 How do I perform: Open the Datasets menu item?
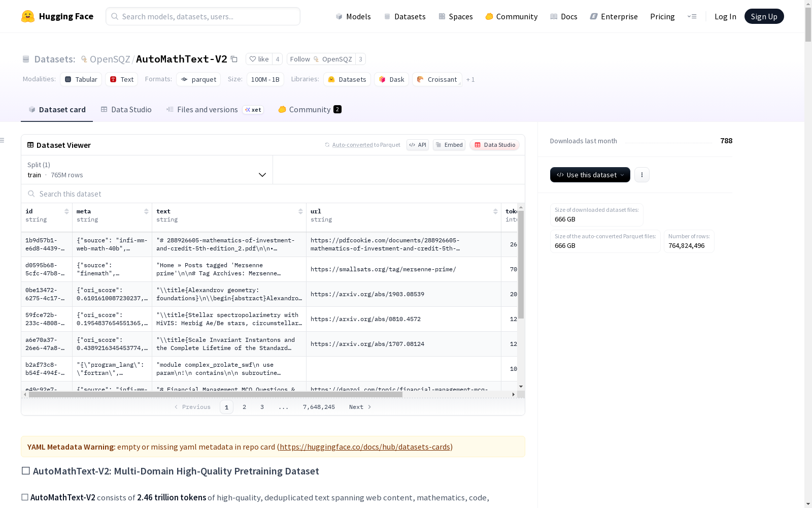404,16
